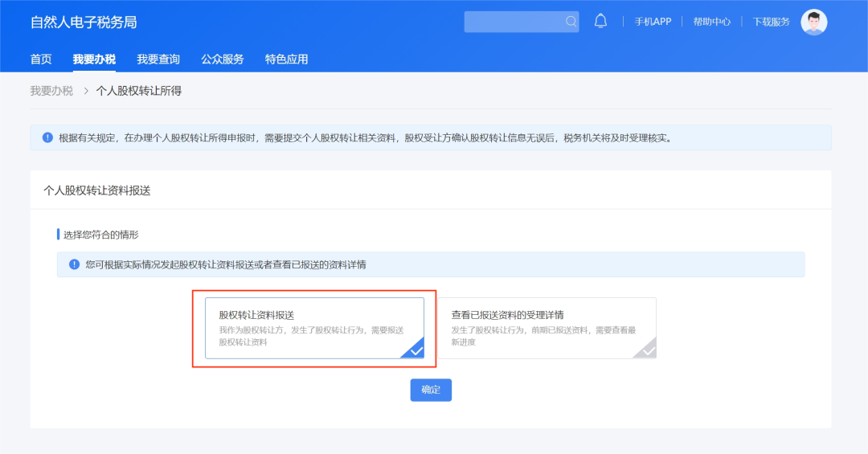
Task: Open the 我要查询 navigation tab
Action: point(158,59)
